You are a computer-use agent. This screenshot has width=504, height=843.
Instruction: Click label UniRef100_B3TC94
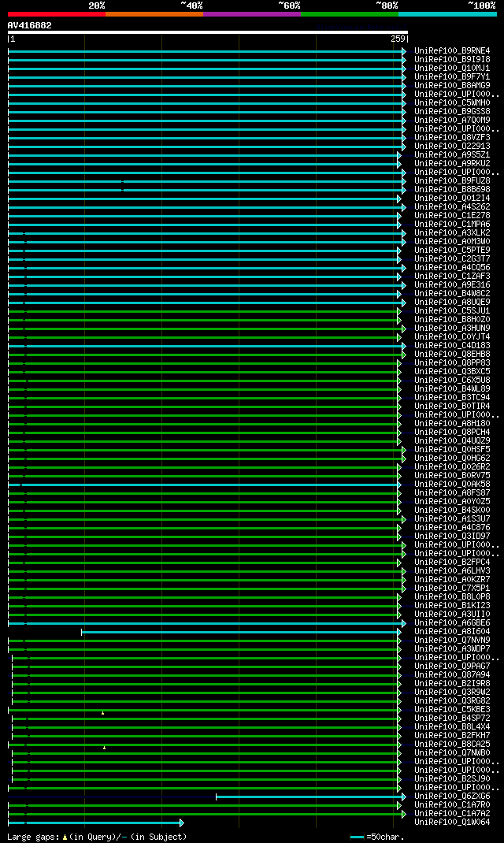coord(452,397)
